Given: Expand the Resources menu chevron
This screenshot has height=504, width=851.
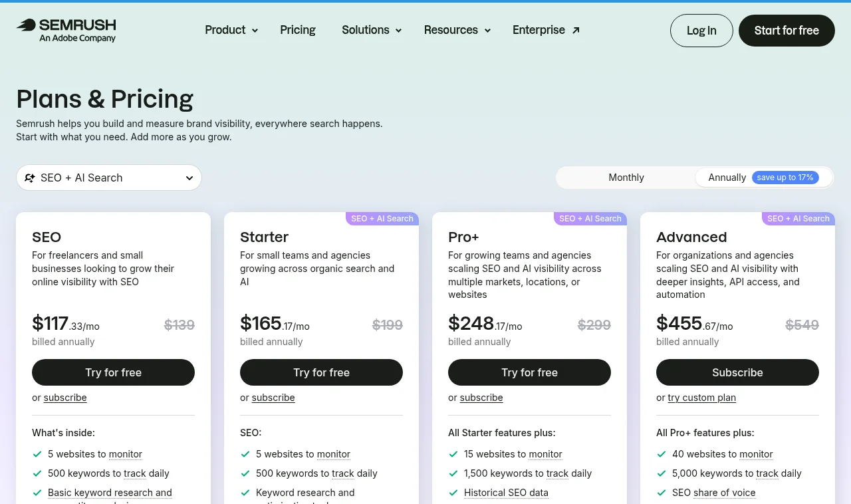Looking at the screenshot, I should pos(487,31).
